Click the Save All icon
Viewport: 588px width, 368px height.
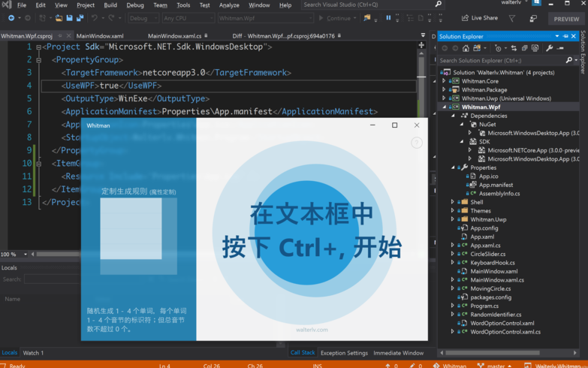pos(80,18)
